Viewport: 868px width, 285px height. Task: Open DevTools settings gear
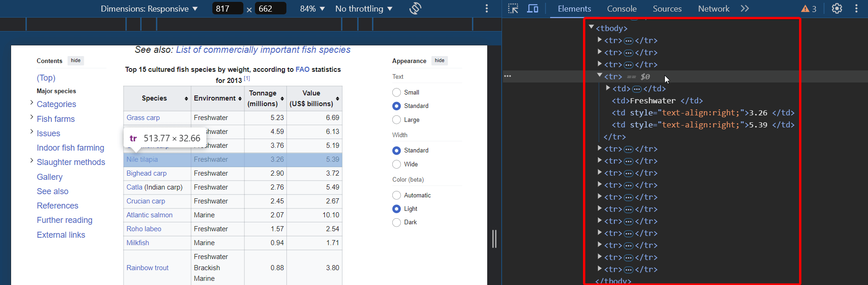click(x=837, y=8)
